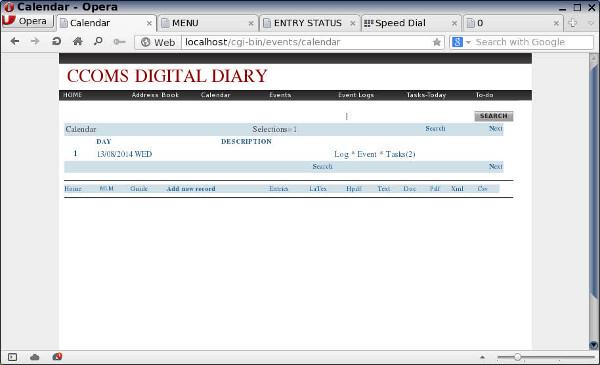The image size is (600, 365).
Task: Reload the page with the refresh icon
Action: click(x=56, y=41)
